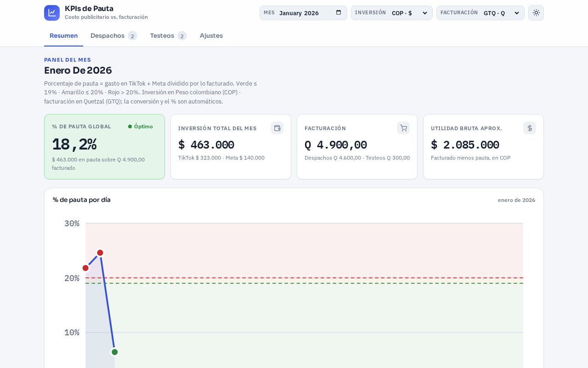Select the first red data point on chart
The width and height of the screenshot is (588, 368).
pos(85,268)
